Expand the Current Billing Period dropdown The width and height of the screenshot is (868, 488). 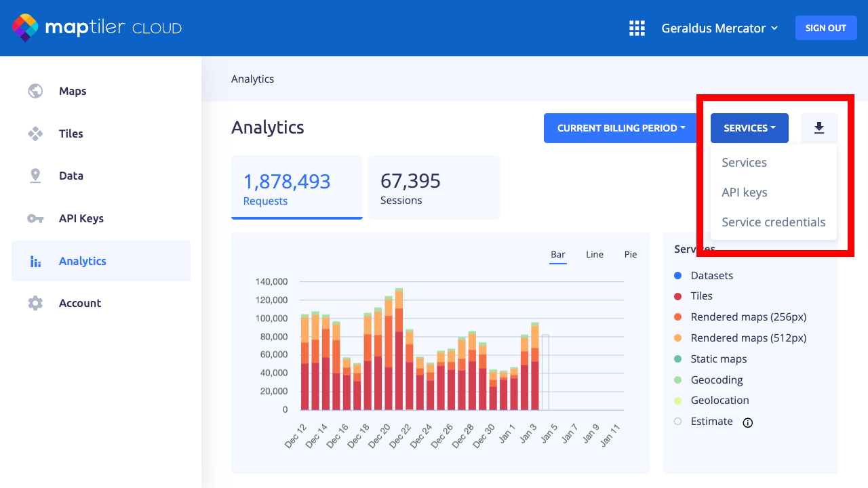620,128
